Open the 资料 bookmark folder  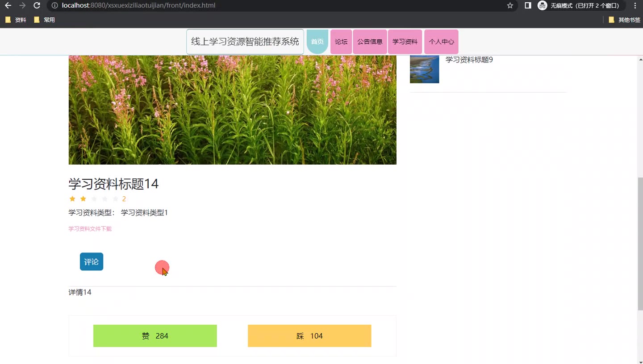[x=16, y=20]
